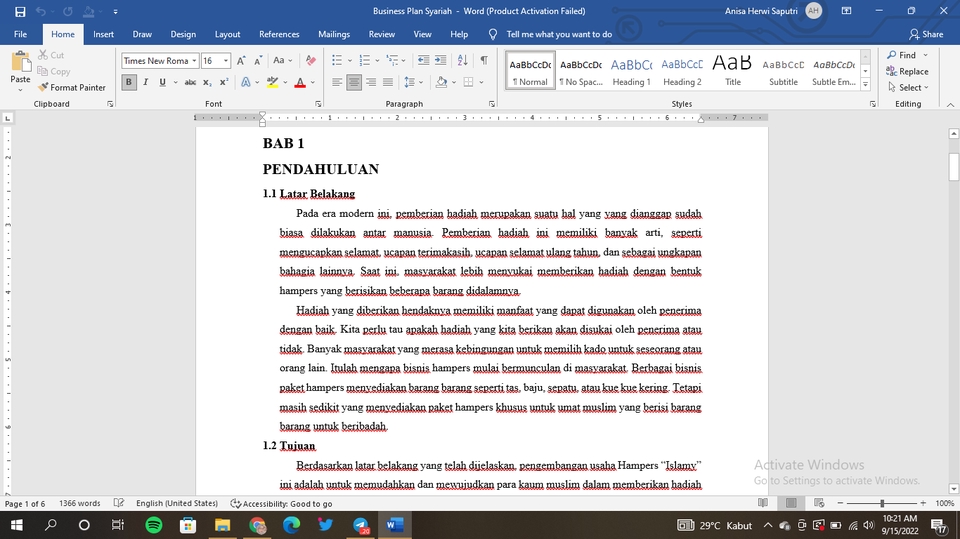Click the Borders grid icon
This screenshot has height=539, width=960.
(x=468, y=82)
